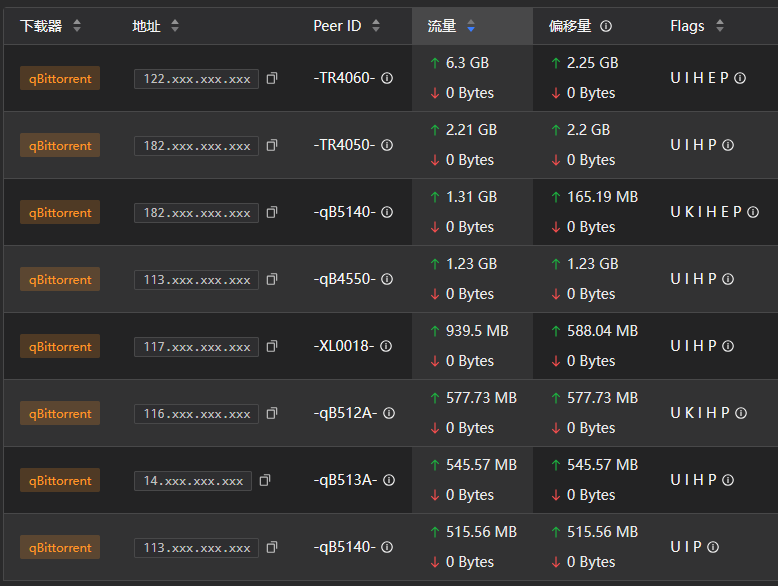This screenshot has height=586, width=778.
Task: Click the 2.21 GB traffic value
Action: [x=471, y=130]
